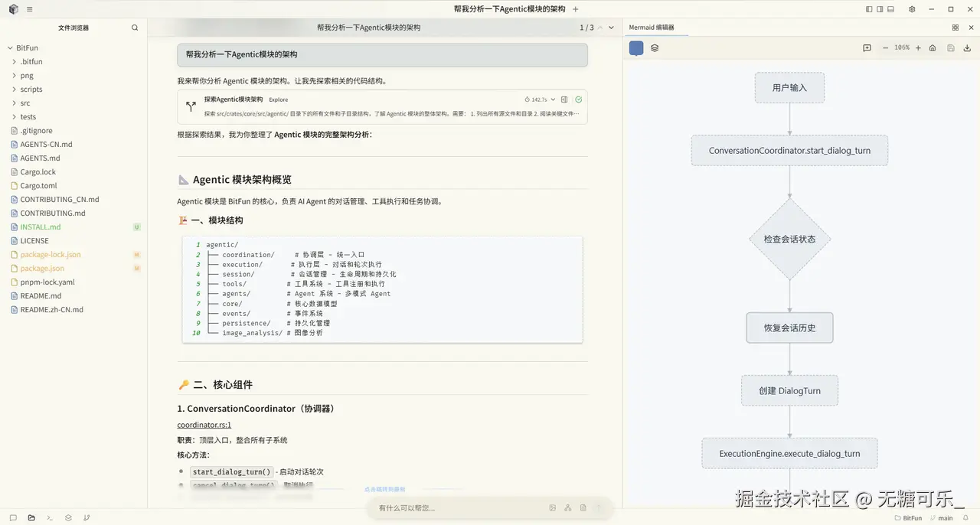The image size is (980, 525).
Task: Add a comment in the Mermaid editor
Action: coord(867,48)
